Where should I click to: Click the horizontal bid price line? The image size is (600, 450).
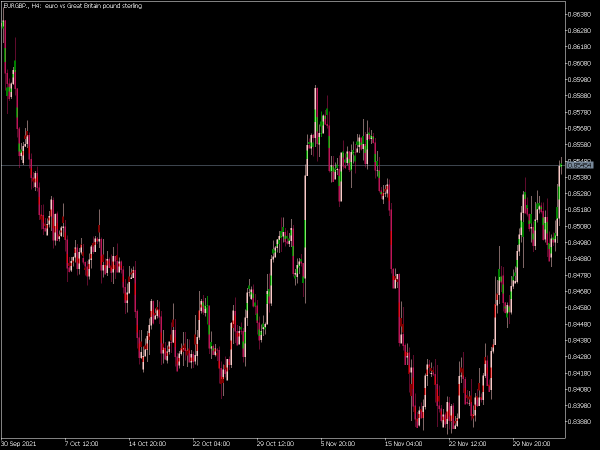283,165
